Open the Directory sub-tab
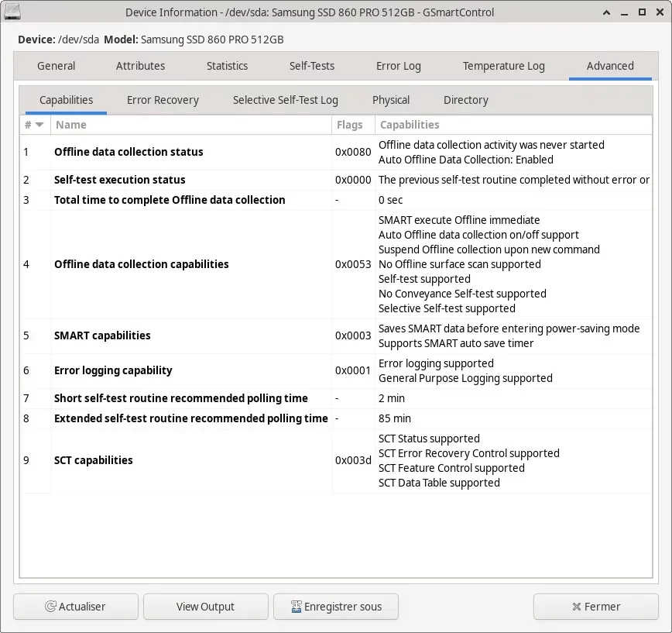Screen dimensions: 672x633 point(466,101)
